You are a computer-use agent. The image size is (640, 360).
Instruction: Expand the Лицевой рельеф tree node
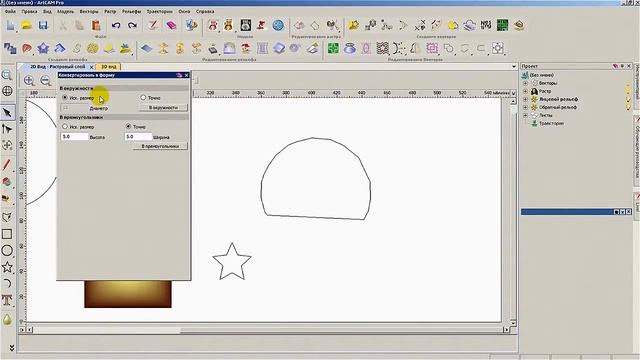point(526,99)
